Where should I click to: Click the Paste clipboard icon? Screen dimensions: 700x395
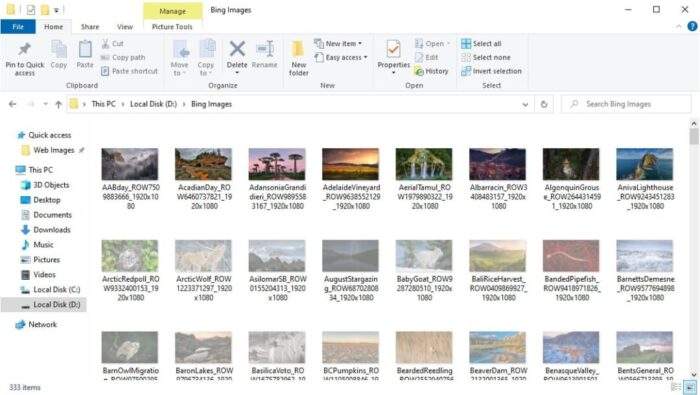(x=85, y=49)
